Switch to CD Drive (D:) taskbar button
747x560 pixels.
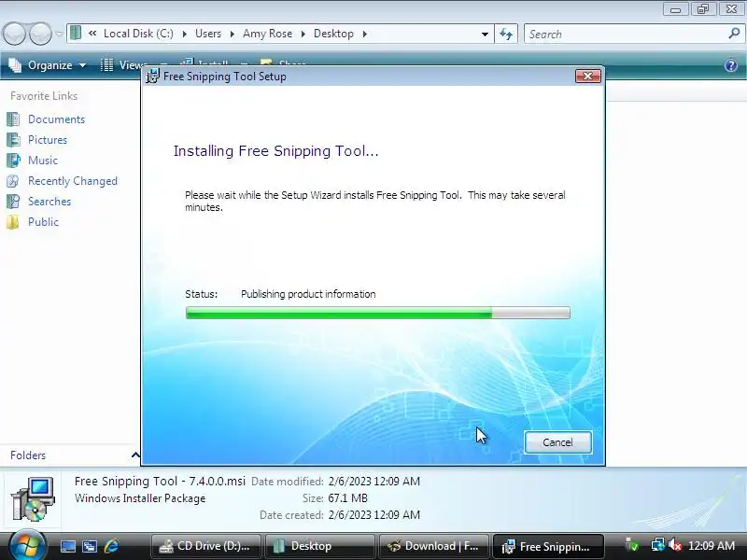pyautogui.click(x=205, y=546)
